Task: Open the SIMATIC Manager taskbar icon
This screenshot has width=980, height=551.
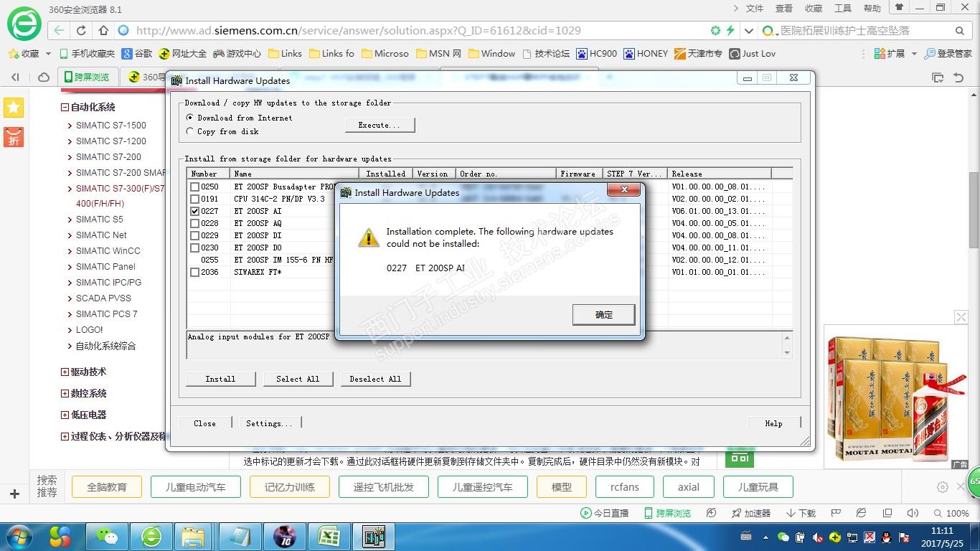Action: coord(374,537)
